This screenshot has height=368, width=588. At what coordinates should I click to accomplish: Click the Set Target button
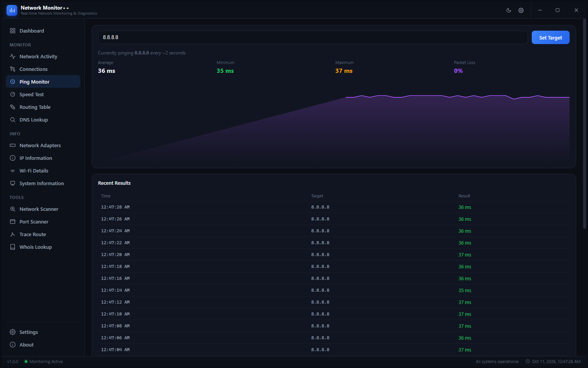(550, 38)
